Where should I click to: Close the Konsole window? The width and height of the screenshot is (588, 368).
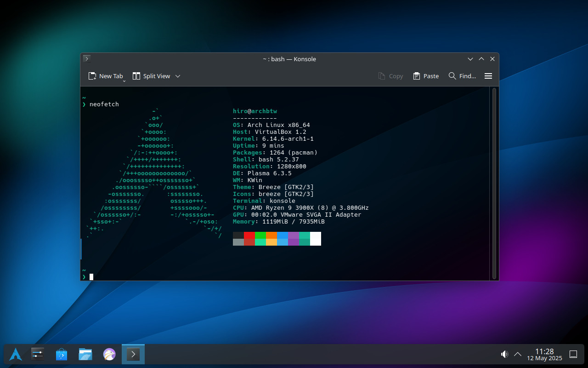coord(492,59)
